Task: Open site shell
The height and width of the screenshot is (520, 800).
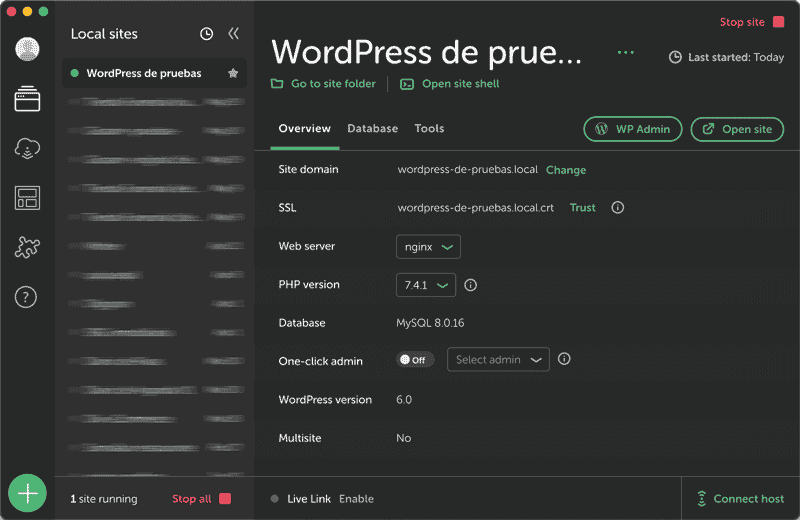Action: pyautogui.click(x=449, y=84)
